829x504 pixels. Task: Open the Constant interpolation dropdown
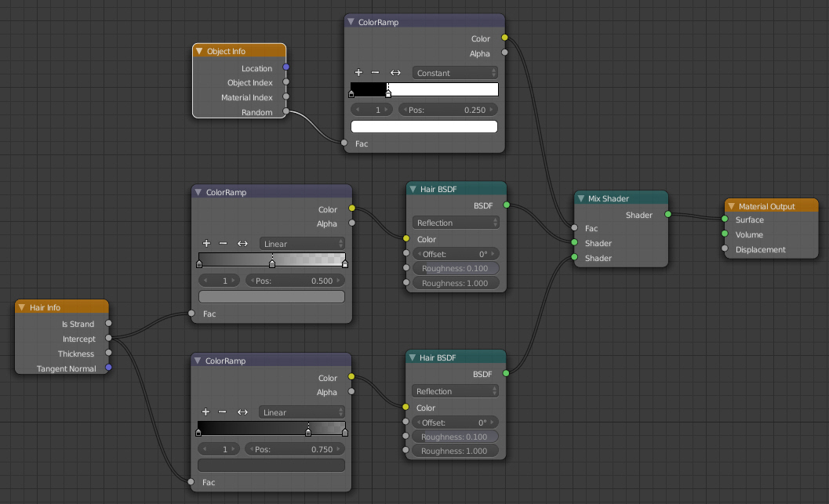tap(453, 72)
